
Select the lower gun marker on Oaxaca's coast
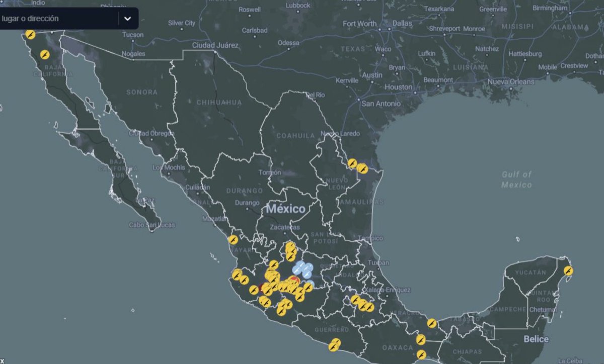(421, 355)
